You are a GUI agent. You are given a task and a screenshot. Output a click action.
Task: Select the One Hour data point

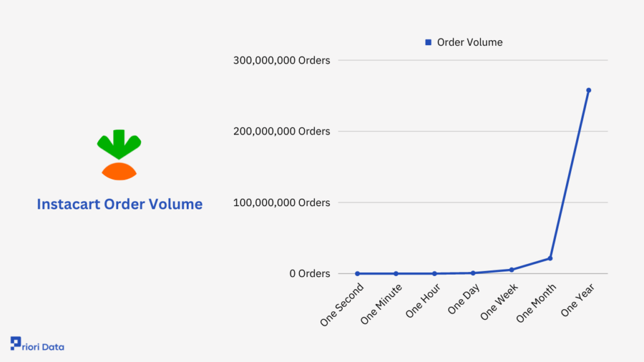coord(435,274)
